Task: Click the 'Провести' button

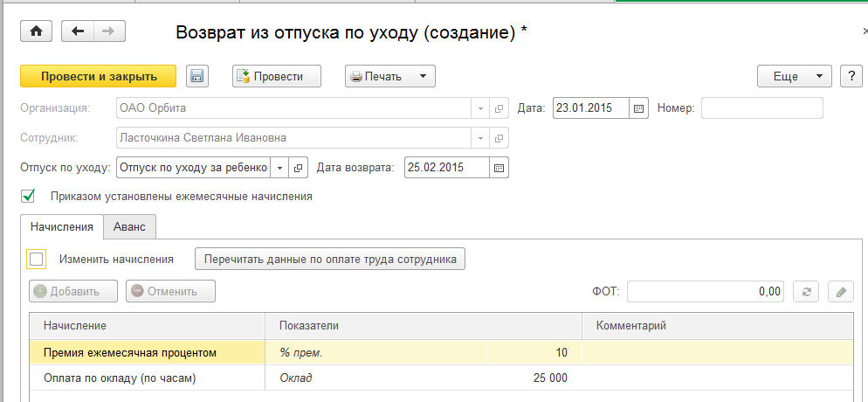Action: (276, 76)
